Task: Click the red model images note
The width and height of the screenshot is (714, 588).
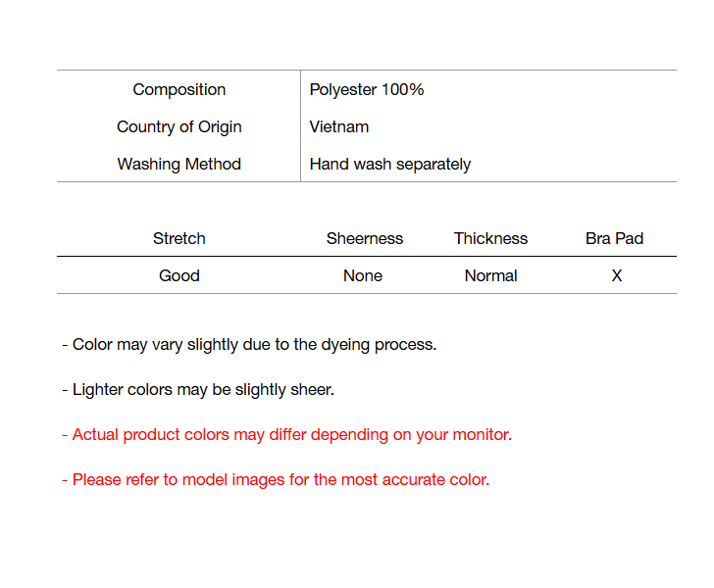Action: click(276, 479)
